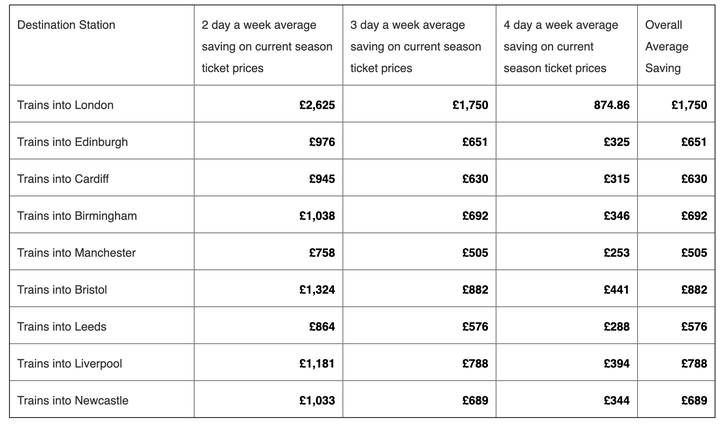Select the Overall Average Saving header

point(667,46)
